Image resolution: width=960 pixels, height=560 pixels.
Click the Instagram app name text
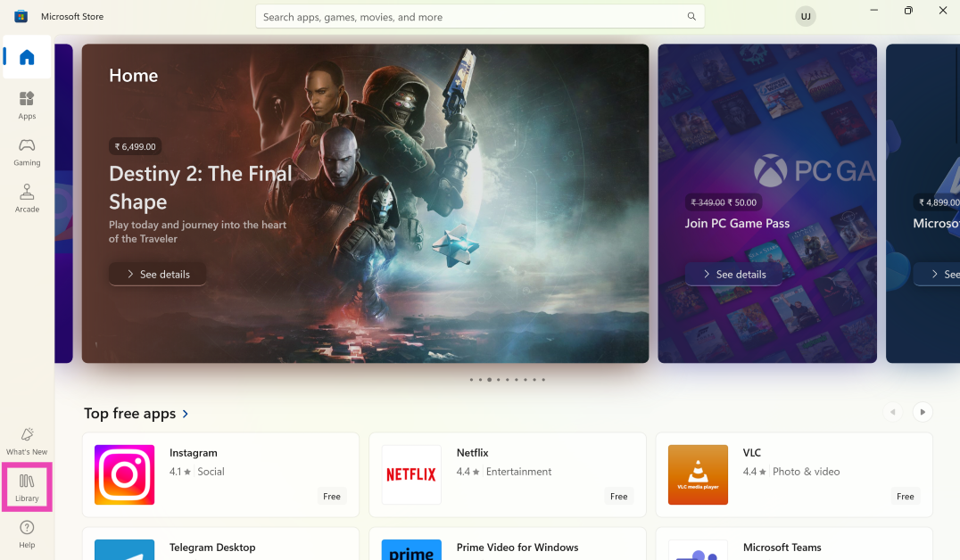point(194,453)
